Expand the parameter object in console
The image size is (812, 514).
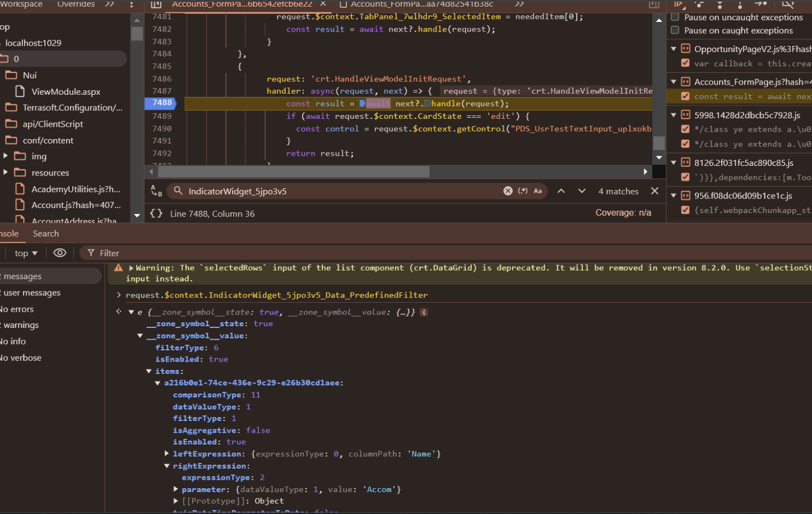(175, 489)
